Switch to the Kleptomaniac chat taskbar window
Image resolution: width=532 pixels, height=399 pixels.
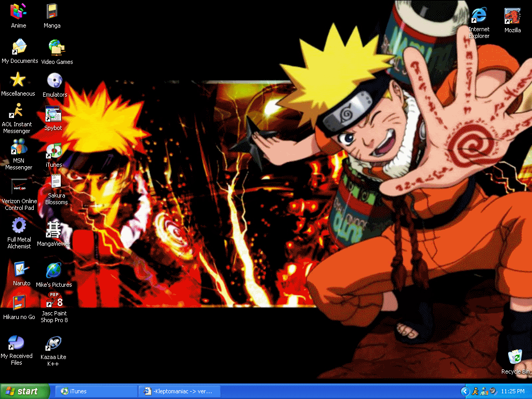pyautogui.click(x=180, y=391)
